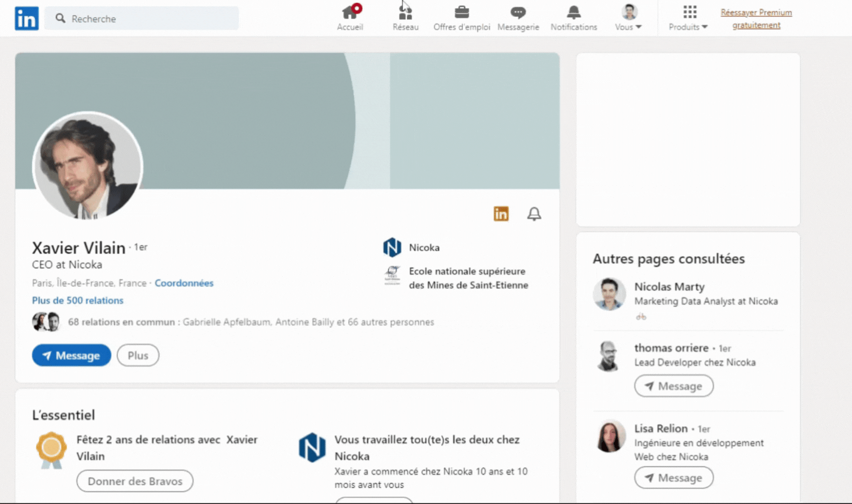
Task: Click the LinkedIn logo icon
Action: (27, 18)
